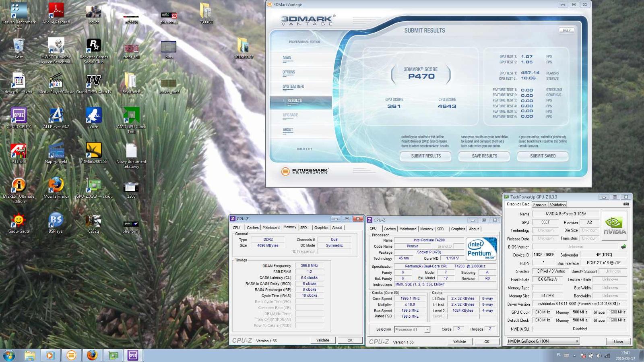Open GPU selection dropdown in GPU-Z

pyautogui.click(x=543, y=341)
